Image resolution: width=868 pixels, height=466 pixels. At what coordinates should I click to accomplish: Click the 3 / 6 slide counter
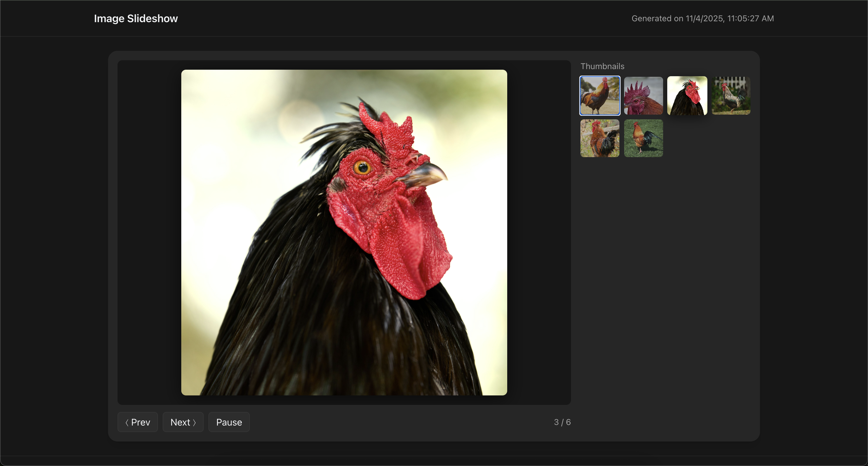coord(562,422)
